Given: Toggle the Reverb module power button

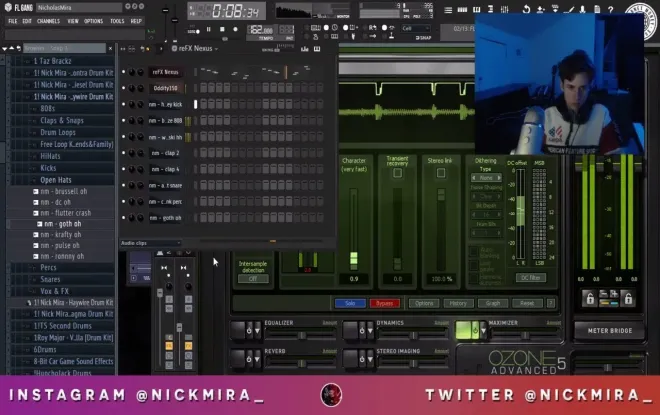Looking at the screenshot, I should tap(249, 359).
